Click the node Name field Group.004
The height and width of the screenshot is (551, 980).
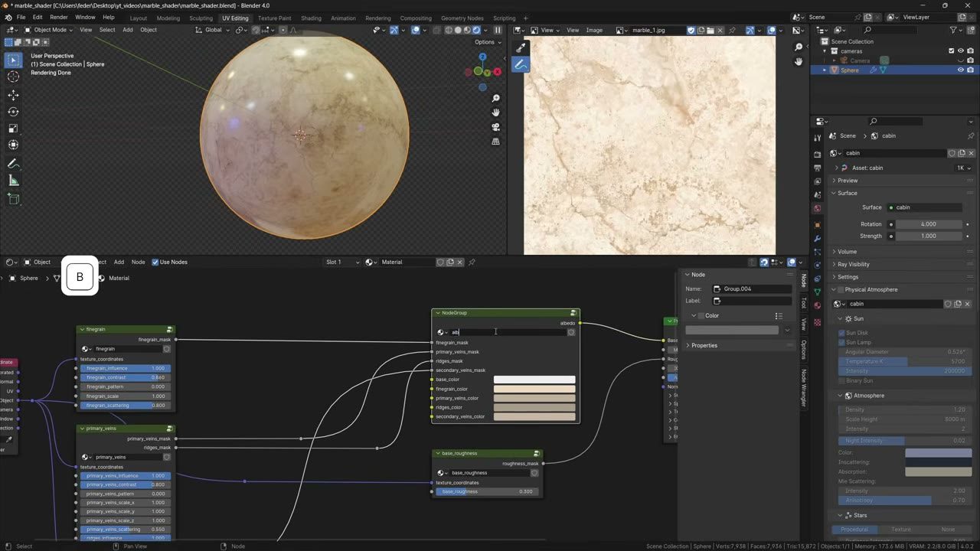point(752,289)
